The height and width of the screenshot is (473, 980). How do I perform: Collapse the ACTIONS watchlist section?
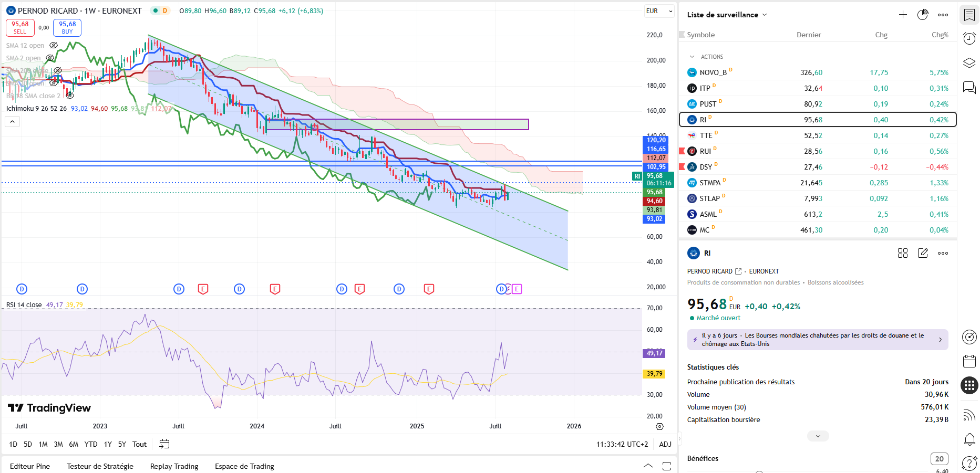tap(692, 57)
